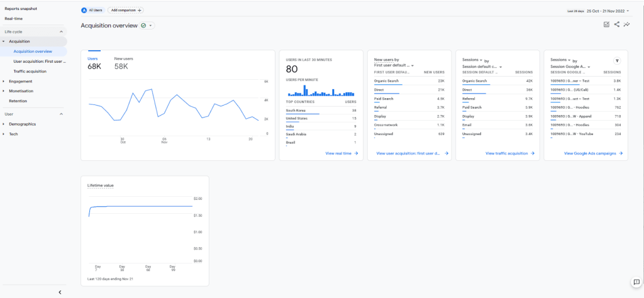The width and height of the screenshot is (644, 298).
Task: Click the Lifetime value title
Action: coord(101,185)
